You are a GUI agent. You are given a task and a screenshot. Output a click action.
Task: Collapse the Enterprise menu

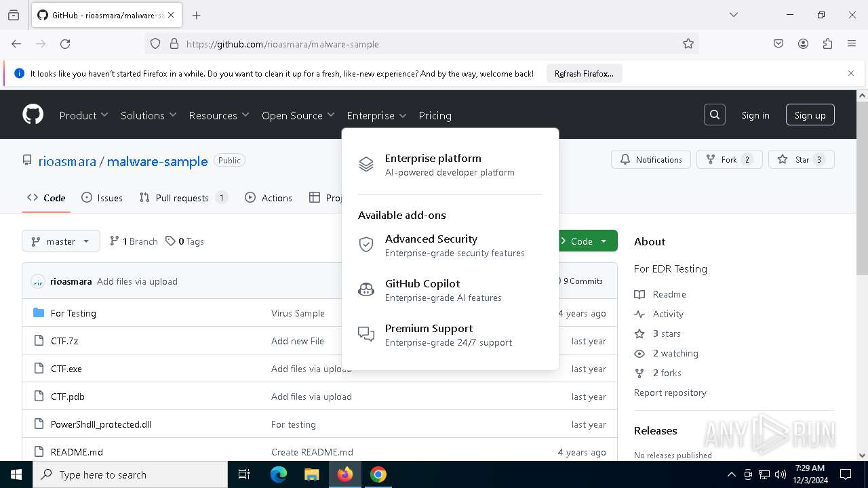(x=376, y=115)
